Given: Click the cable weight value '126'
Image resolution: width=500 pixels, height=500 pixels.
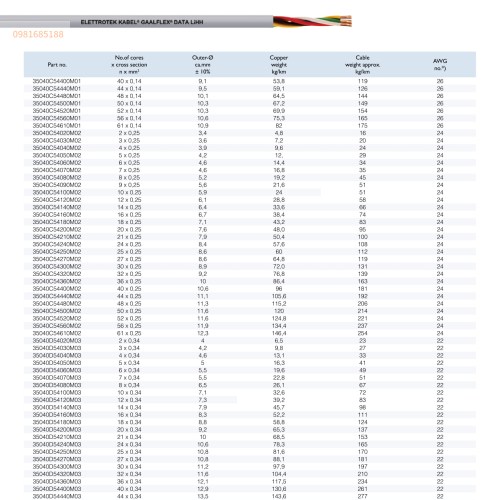Looking at the screenshot, I should [362, 89].
